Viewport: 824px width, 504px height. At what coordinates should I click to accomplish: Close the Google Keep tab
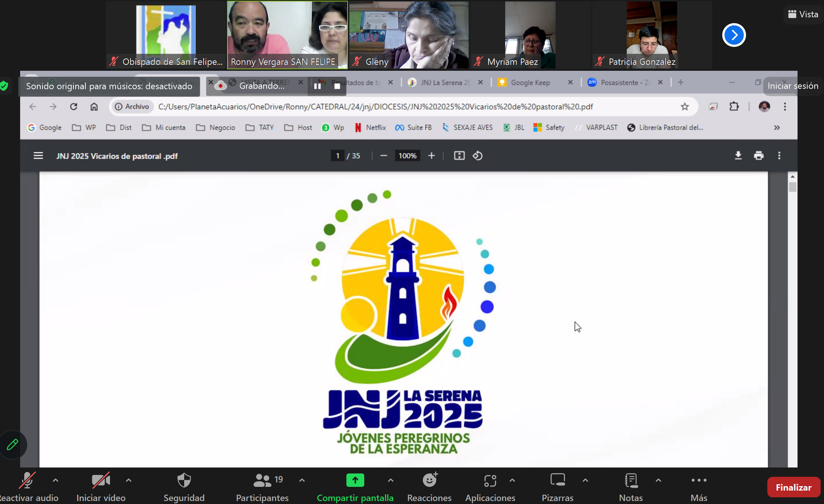click(x=570, y=82)
